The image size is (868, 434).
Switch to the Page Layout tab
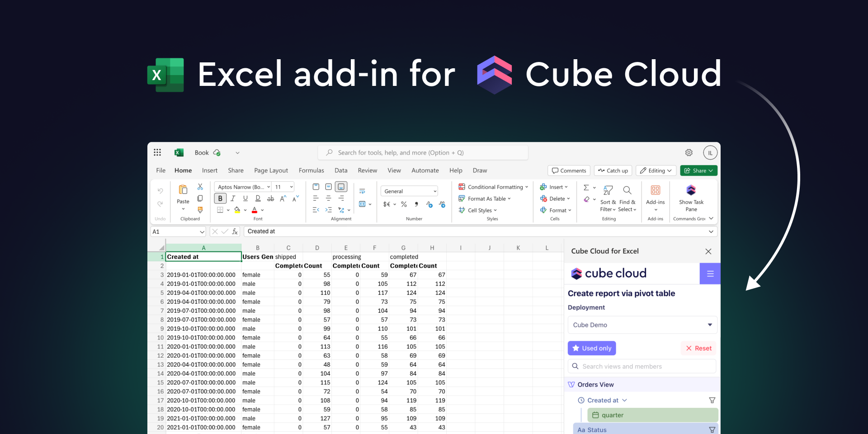pyautogui.click(x=271, y=170)
